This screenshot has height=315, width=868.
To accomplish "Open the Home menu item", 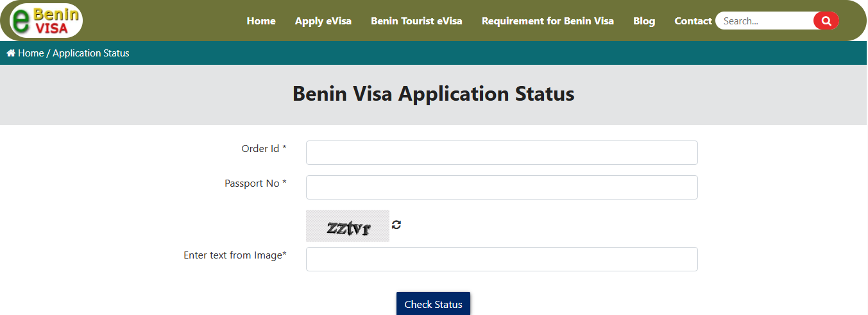I will click(261, 21).
